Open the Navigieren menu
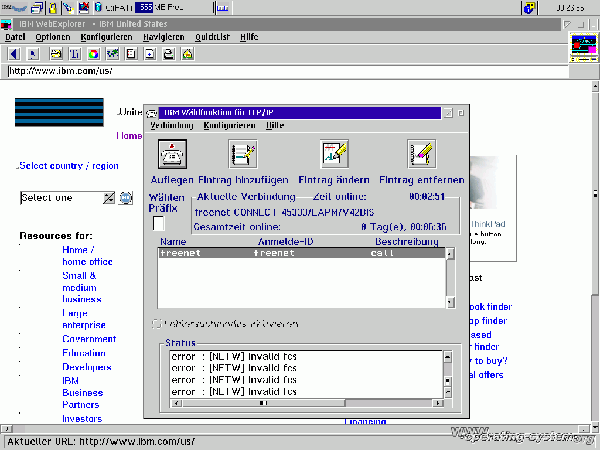The height and width of the screenshot is (450, 600). [x=164, y=37]
